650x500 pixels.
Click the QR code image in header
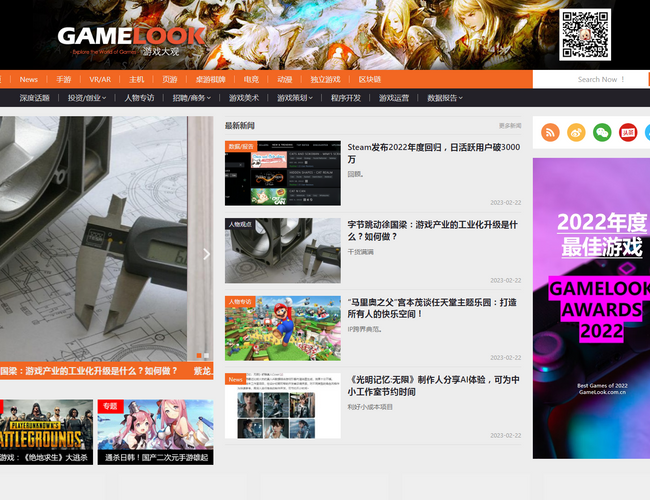pyautogui.click(x=585, y=35)
